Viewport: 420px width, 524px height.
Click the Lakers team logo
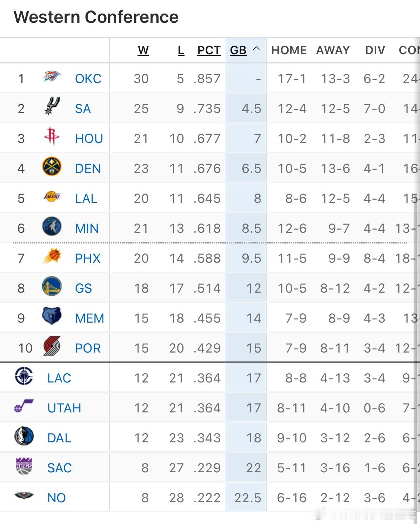tap(52, 196)
